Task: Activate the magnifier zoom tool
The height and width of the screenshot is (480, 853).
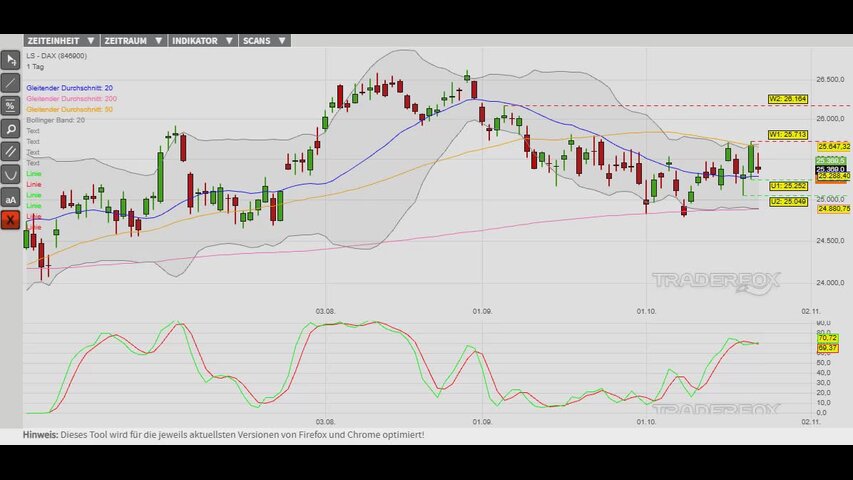Action: pos(10,129)
